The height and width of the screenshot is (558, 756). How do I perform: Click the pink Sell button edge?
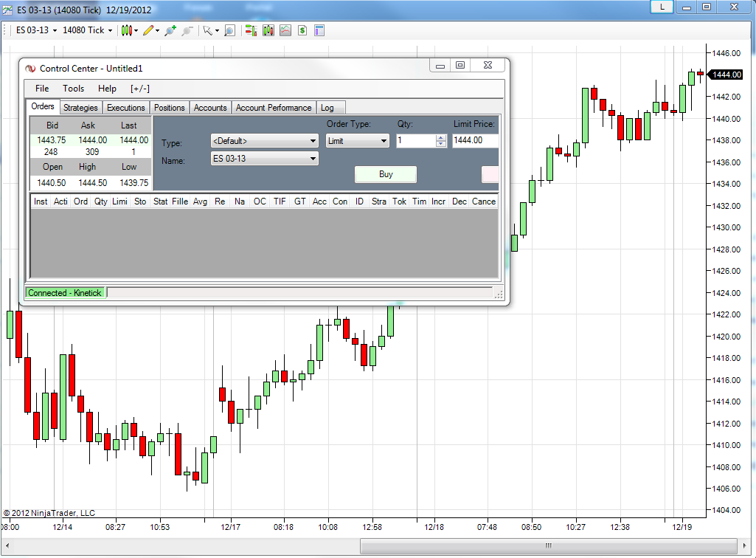(490, 174)
